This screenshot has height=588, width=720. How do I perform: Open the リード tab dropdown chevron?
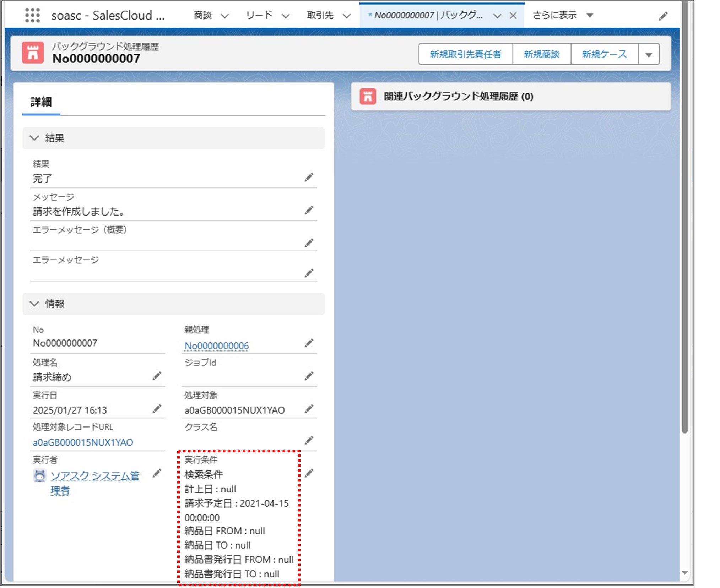(x=286, y=16)
